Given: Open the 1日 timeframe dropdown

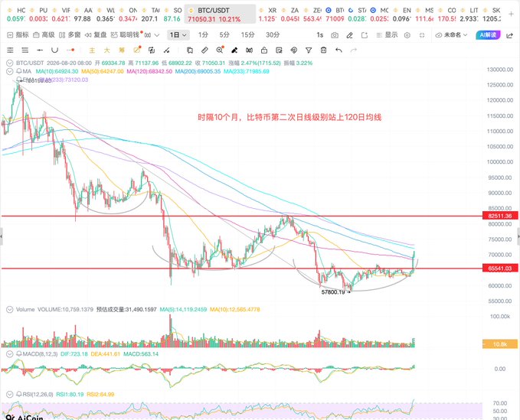Looking at the screenshot, I should coord(178,34).
